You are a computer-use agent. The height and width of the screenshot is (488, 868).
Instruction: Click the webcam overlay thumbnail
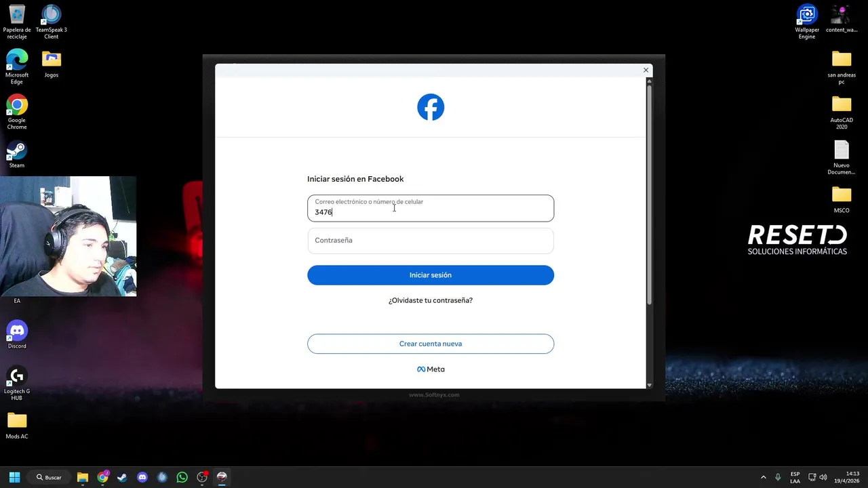tap(68, 236)
